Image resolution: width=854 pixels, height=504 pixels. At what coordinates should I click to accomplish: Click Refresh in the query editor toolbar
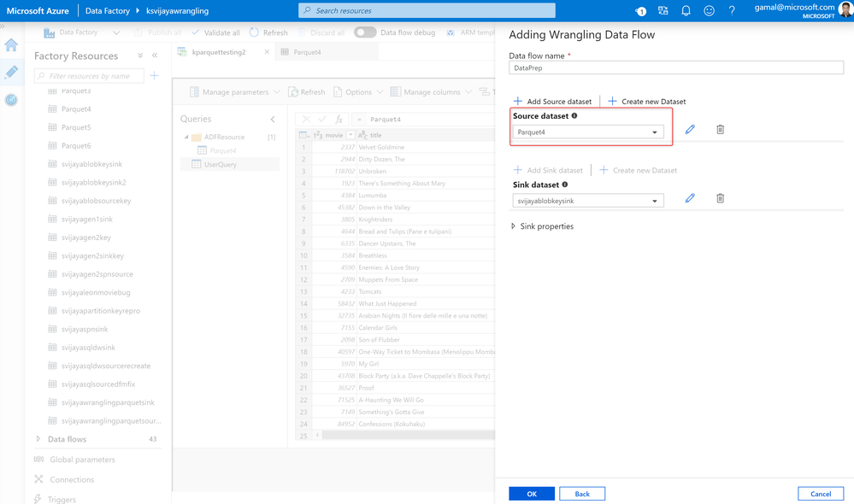pos(307,92)
